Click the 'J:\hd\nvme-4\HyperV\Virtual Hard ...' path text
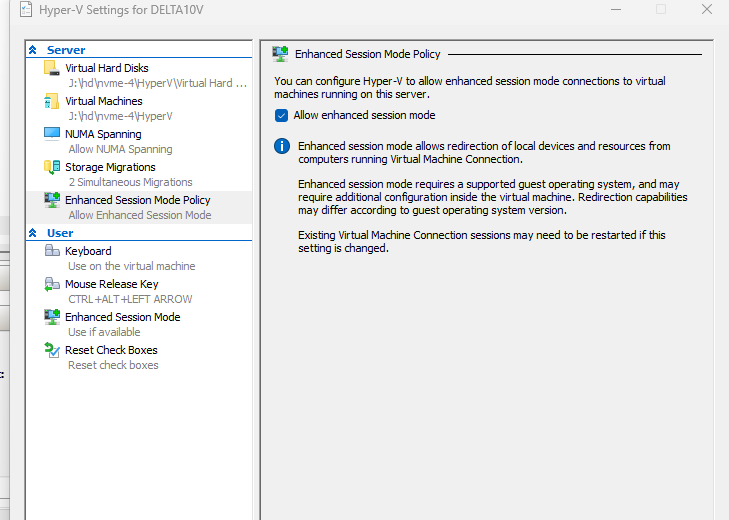The height and width of the screenshot is (520, 729). 158,83
